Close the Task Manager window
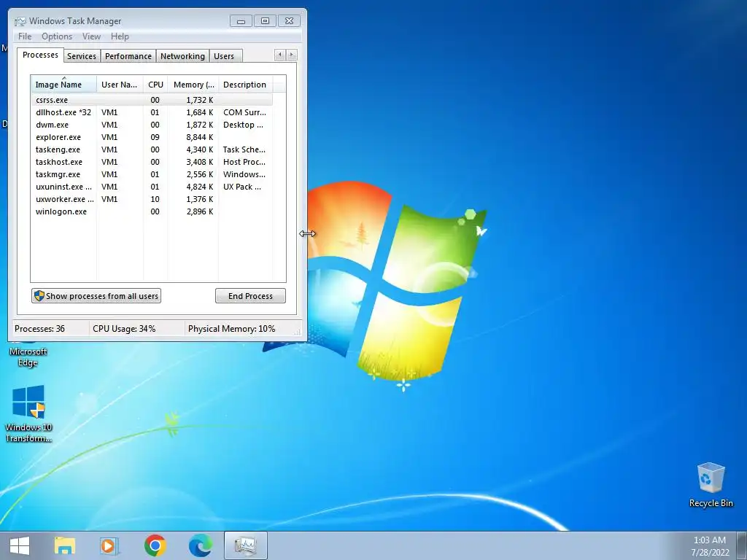747x560 pixels. (289, 21)
